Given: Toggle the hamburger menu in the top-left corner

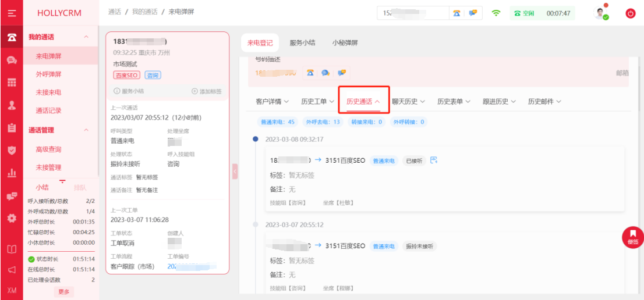Looking at the screenshot, I should [x=12, y=13].
